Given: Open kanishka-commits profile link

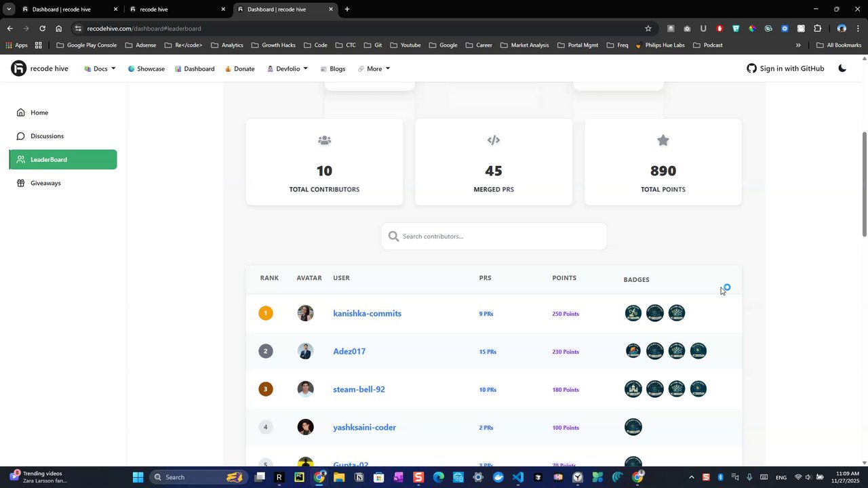Looking at the screenshot, I should (x=367, y=313).
